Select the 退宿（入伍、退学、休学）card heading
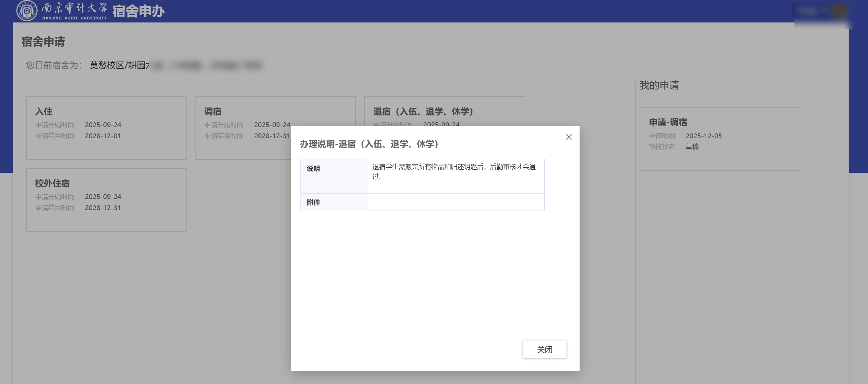The height and width of the screenshot is (384, 868). 423,111
